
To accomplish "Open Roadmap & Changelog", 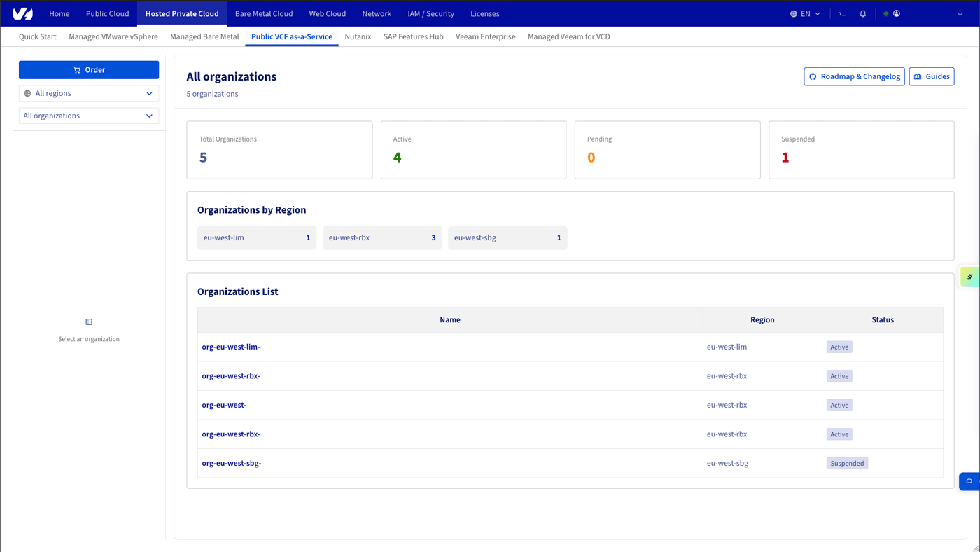I will (x=854, y=76).
